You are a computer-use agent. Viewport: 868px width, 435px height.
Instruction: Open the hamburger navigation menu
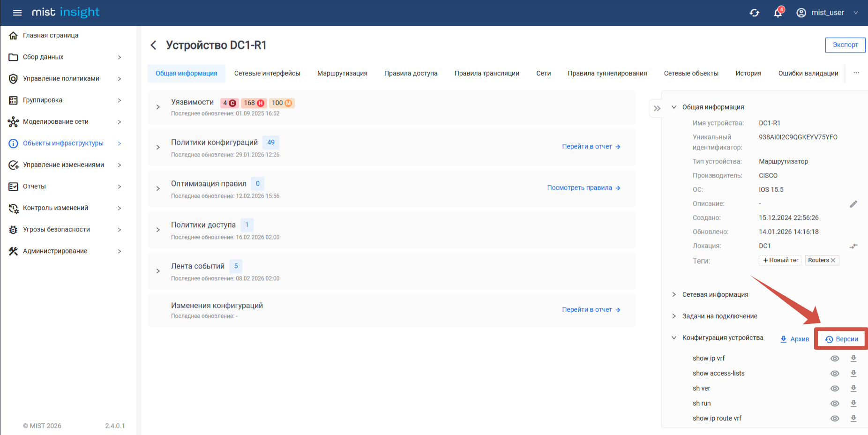[17, 13]
